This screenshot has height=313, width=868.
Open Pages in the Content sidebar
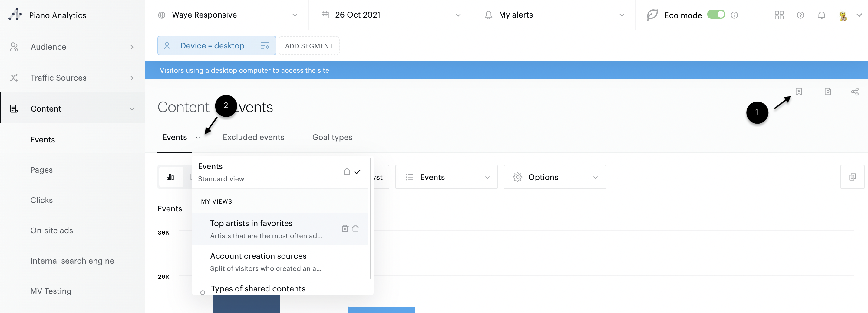pos(41,170)
